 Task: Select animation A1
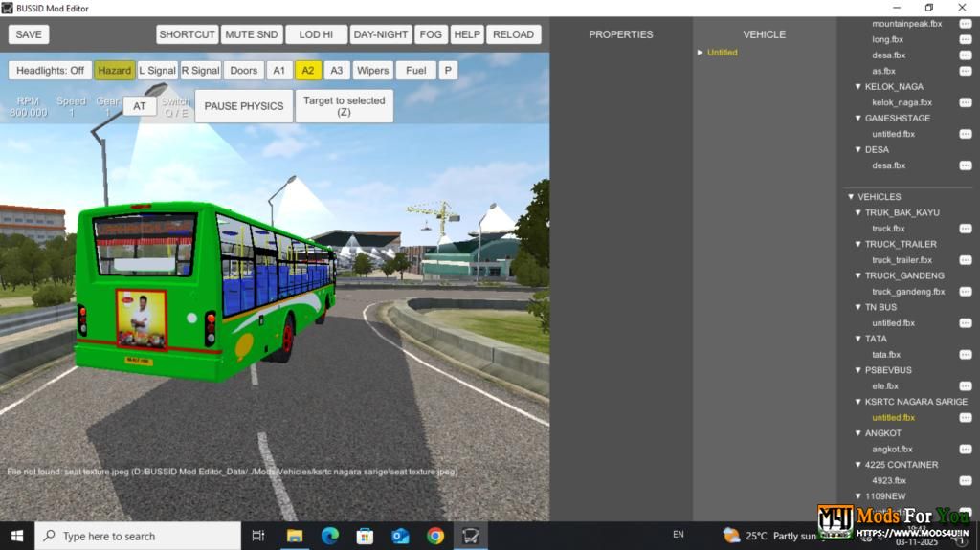pyautogui.click(x=279, y=71)
